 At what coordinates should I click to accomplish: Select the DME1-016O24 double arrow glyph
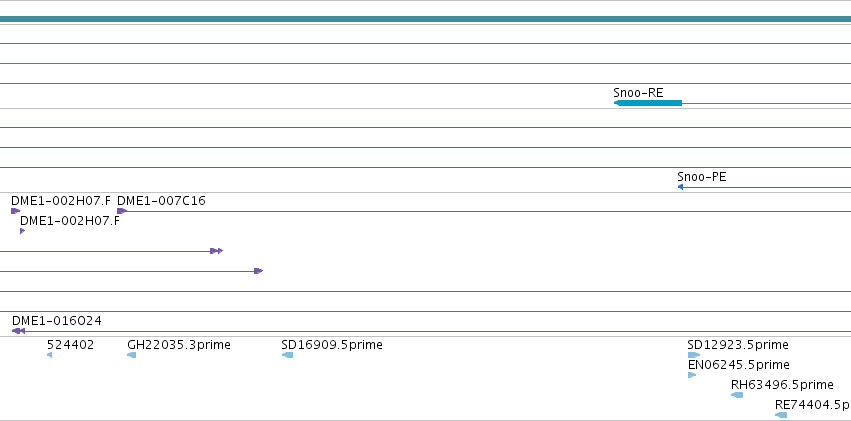[x=18, y=331]
